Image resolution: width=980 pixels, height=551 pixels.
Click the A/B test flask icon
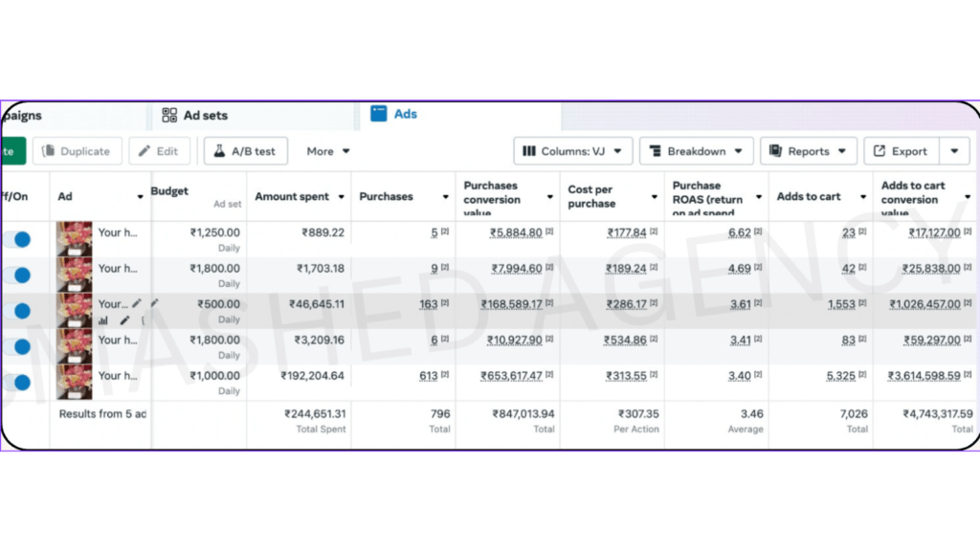click(x=219, y=151)
